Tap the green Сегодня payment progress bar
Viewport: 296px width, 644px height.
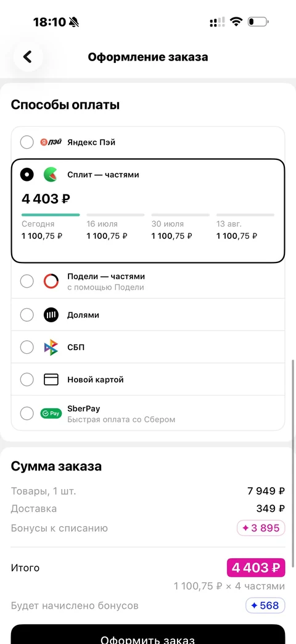click(x=51, y=215)
